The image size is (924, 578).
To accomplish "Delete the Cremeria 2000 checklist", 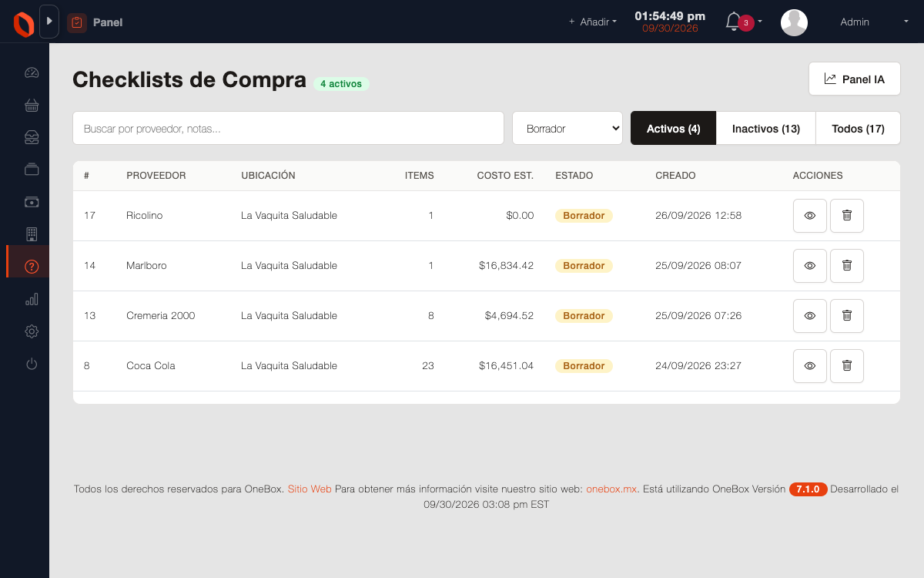I will click(x=847, y=316).
